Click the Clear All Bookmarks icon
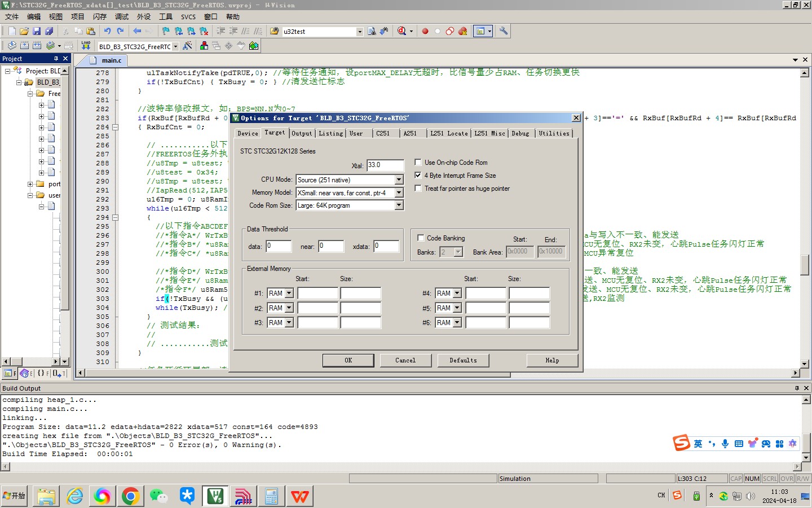Image resolution: width=812 pixels, height=508 pixels. 204,32
